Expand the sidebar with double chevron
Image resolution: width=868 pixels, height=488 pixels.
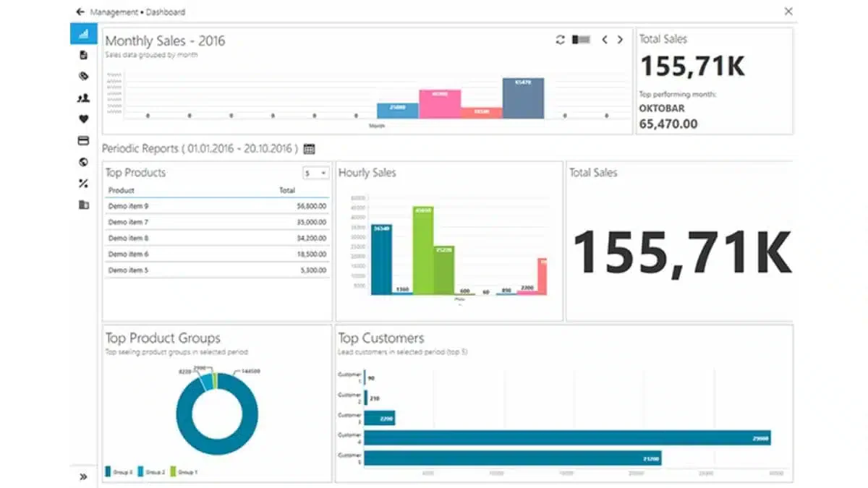[83, 476]
